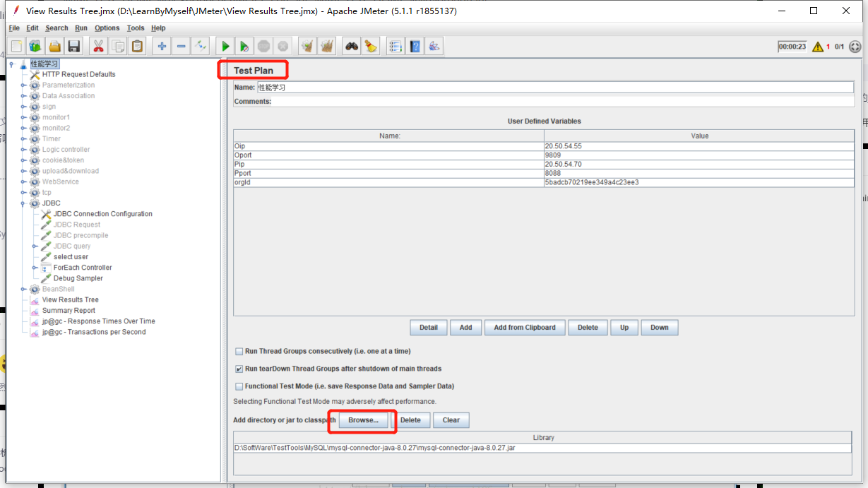Click the Delete button next to Browse

click(x=410, y=420)
